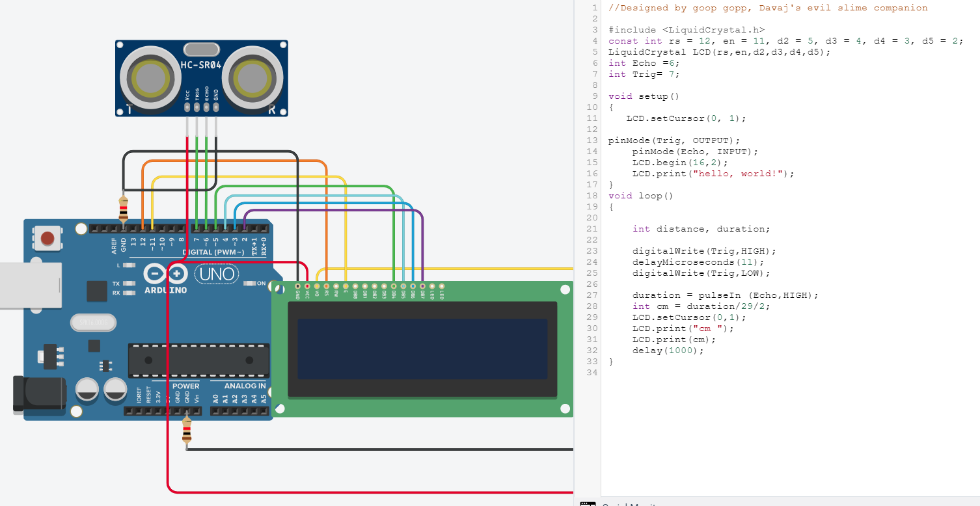Click the duration = pulseIn code line
Image resolution: width=980 pixels, height=506 pixels.
tap(725, 295)
